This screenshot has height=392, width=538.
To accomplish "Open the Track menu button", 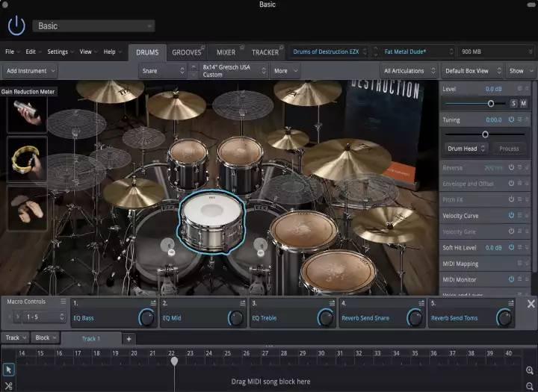I will tap(16, 337).
